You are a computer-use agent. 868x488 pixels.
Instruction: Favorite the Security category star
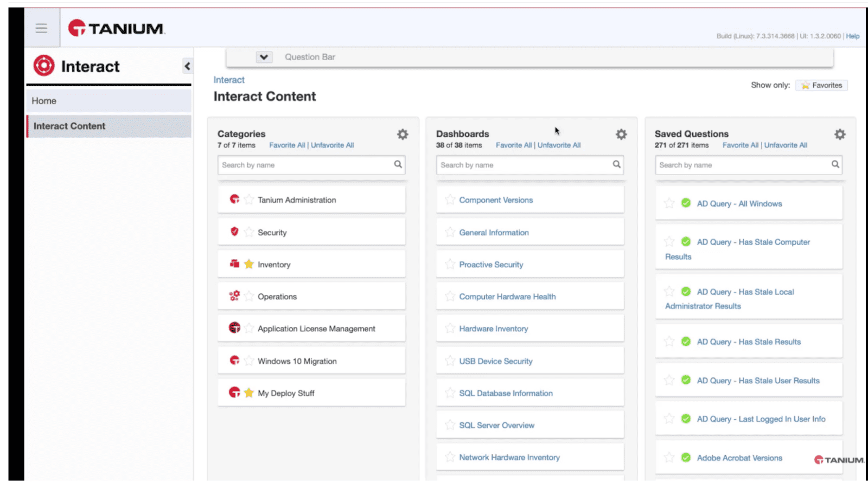click(248, 232)
